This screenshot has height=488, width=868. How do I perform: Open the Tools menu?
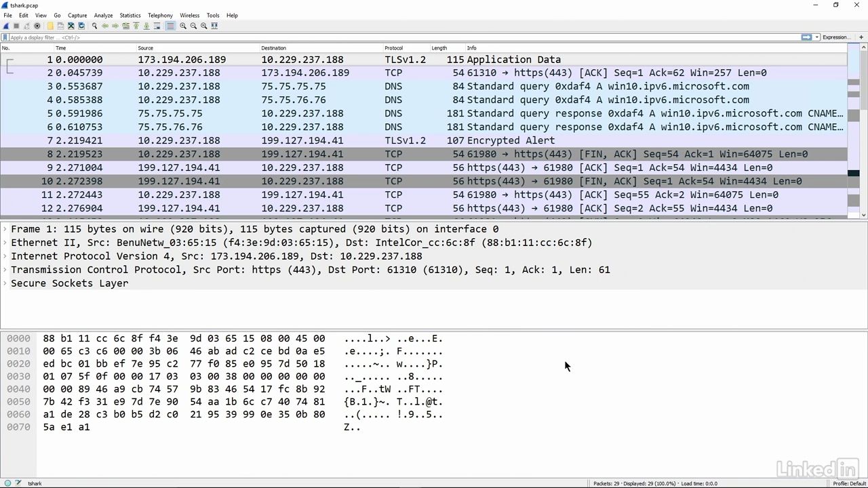click(213, 15)
